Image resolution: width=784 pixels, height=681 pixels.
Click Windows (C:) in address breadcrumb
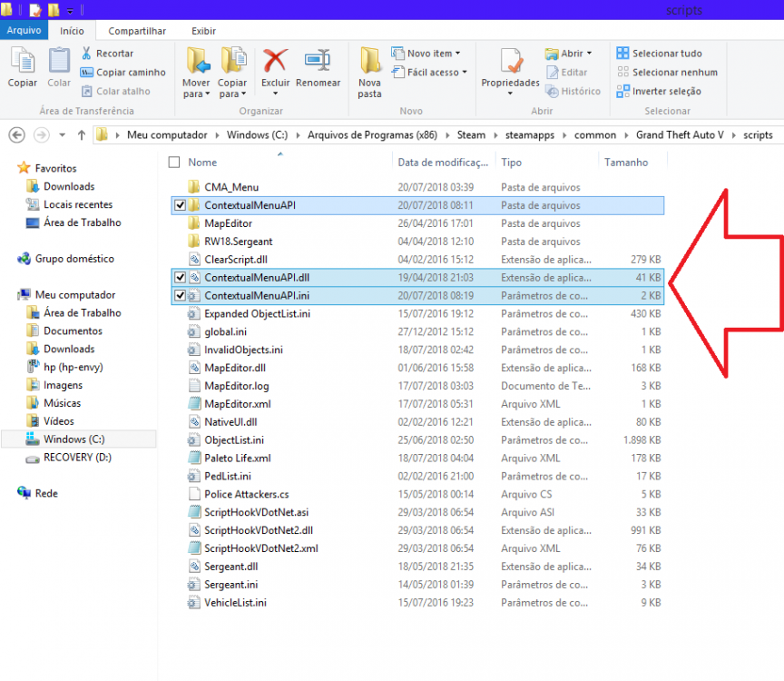pyautogui.click(x=257, y=135)
